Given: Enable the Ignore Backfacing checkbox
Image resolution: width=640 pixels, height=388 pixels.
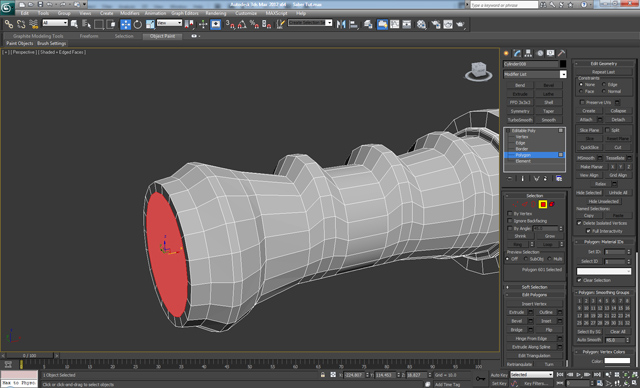Looking at the screenshot, I should [510, 221].
